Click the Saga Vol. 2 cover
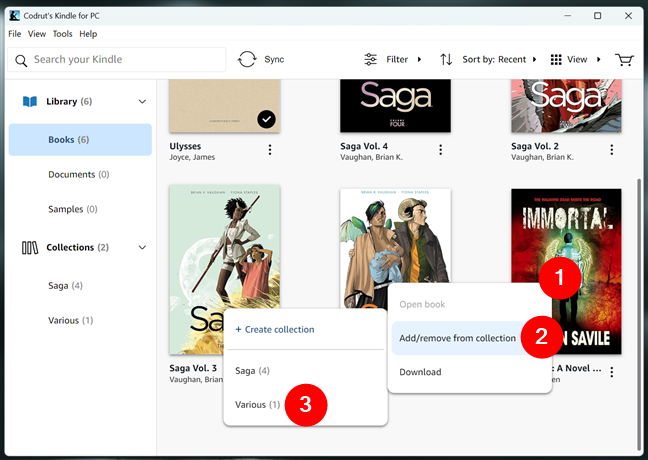 click(x=566, y=106)
